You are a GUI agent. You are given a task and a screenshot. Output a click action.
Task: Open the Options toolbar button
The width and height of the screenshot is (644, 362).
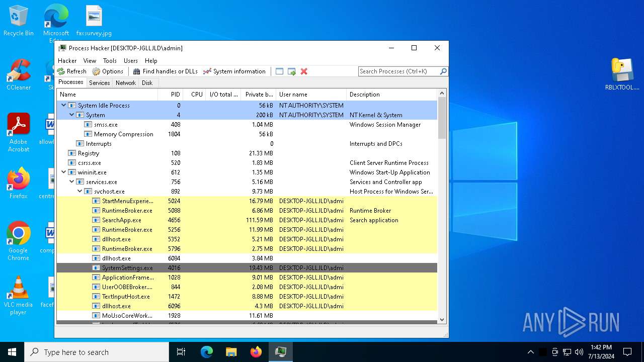(x=108, y=71)
